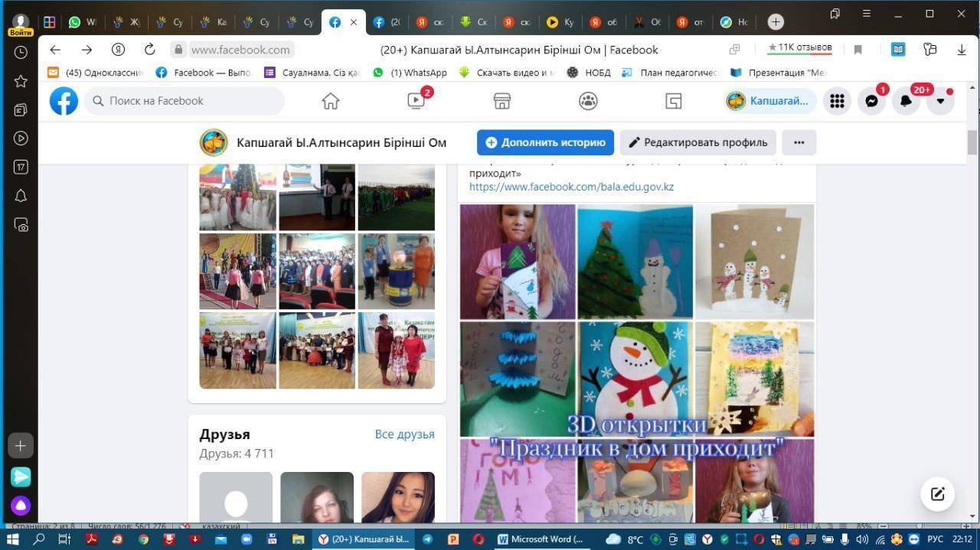Open Facebook Watch video icon
The width and height of the screenshot is (980, 550).
pos(416,101)
